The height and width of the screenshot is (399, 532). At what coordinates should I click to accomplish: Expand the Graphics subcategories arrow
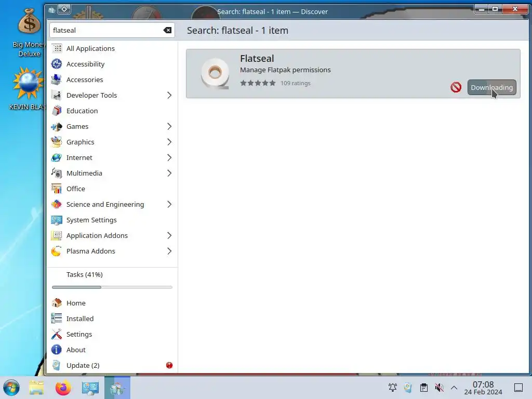coord(169,142)
